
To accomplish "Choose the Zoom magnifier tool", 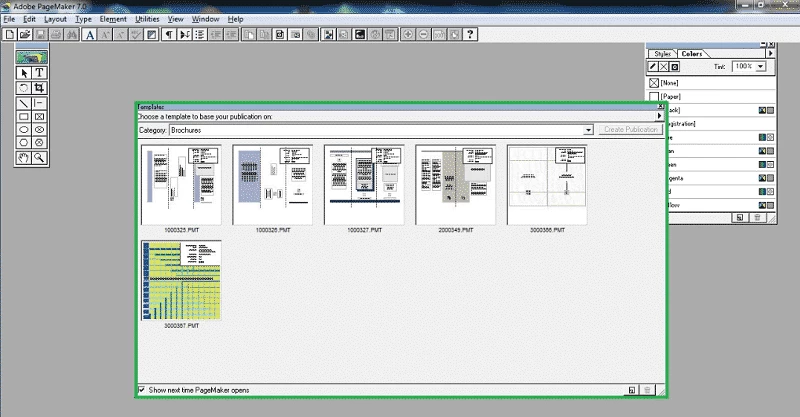I will click(39, 157).
